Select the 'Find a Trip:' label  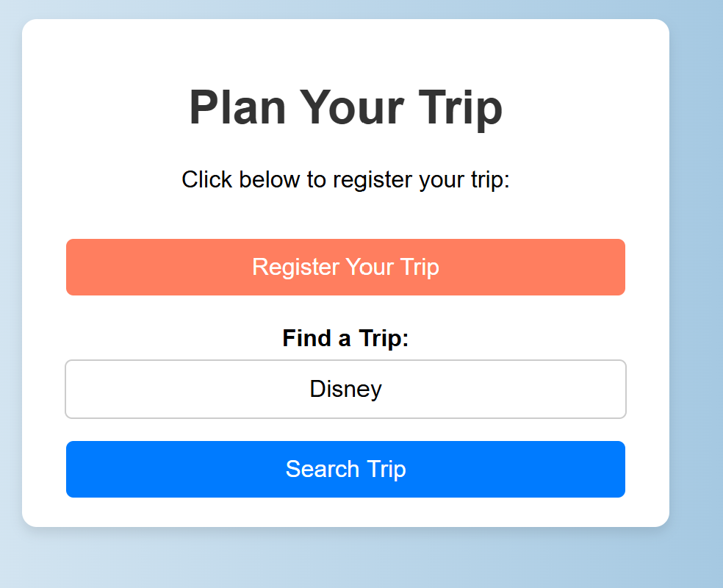click(x=345, y=338)
